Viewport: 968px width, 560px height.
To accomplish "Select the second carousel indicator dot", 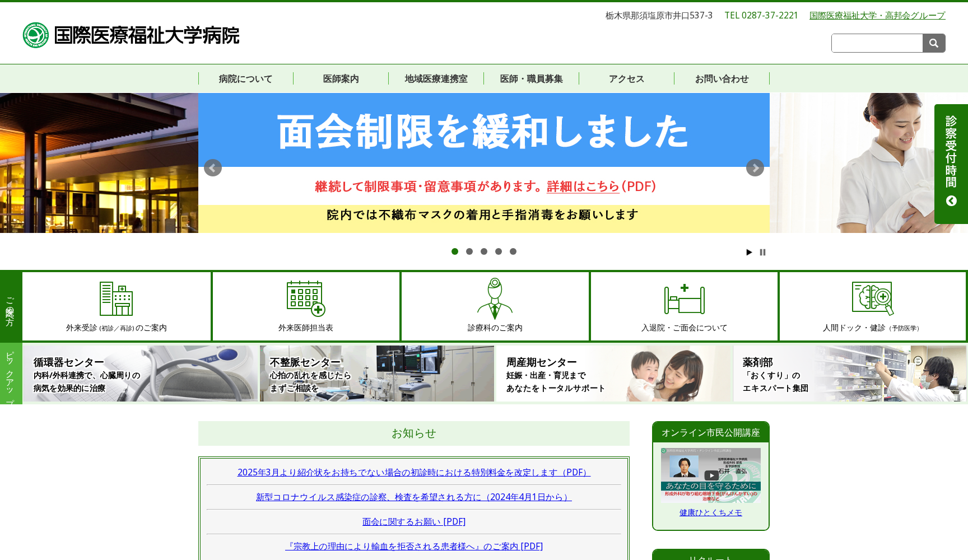I will [469, 251].
